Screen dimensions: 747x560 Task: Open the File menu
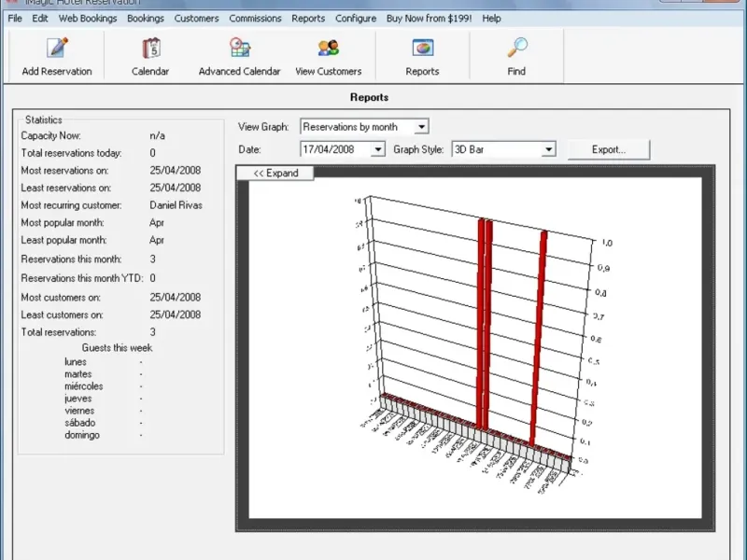[x=15, y=19]
